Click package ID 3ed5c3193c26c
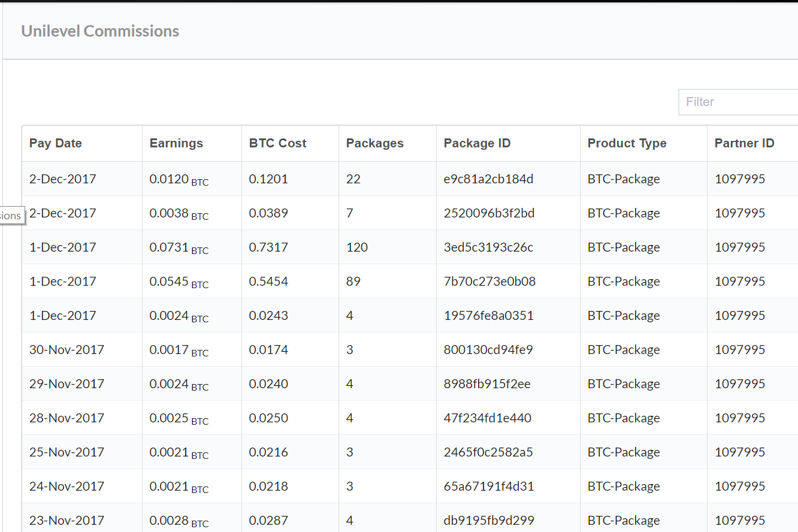Image resolution: width=798 pixels, height=532 pixels. tap(488, 247)
